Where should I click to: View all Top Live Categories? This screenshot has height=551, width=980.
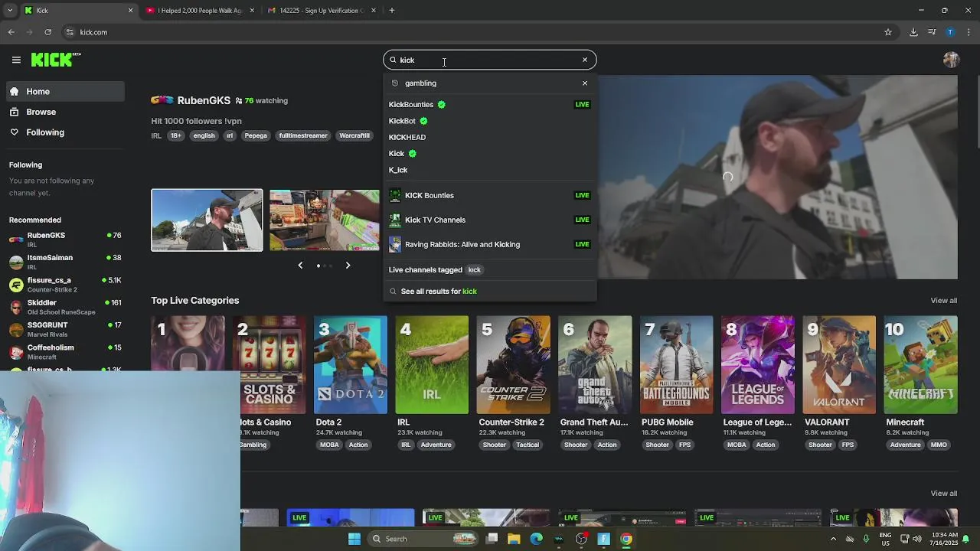(x=943, y=301)
